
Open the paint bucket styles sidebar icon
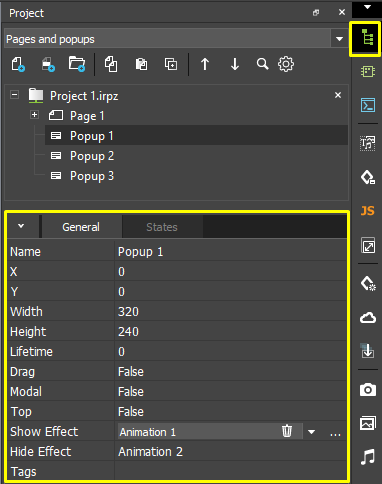pyautogui.click(x=368, y=177)
